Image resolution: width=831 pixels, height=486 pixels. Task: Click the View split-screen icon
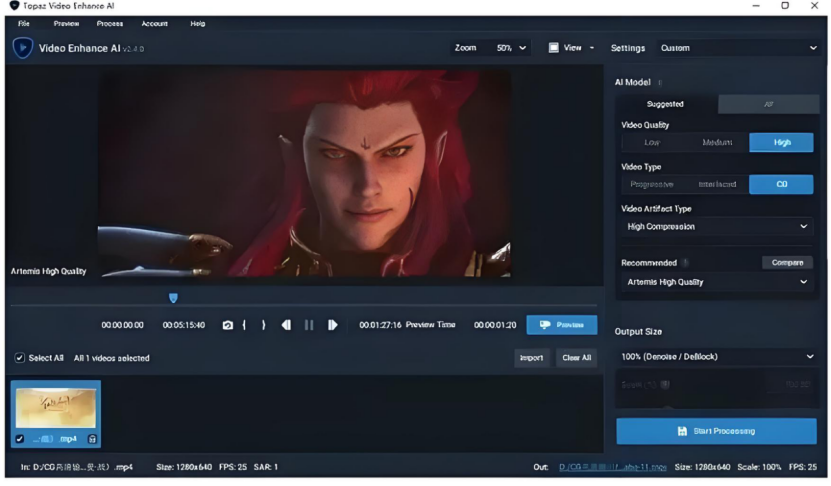pos(553,48)
